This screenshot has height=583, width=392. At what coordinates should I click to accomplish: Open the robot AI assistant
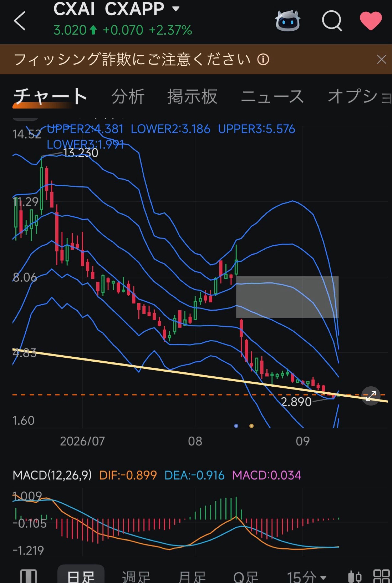(x=288, y=21)
